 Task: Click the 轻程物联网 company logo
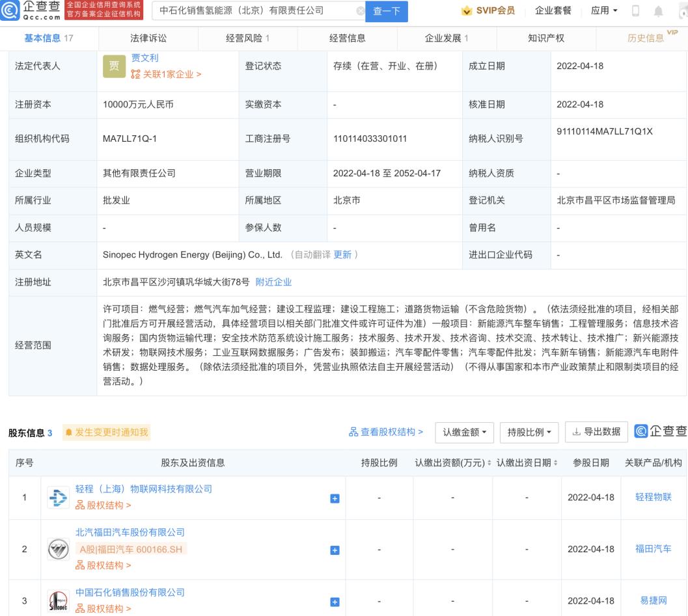58,498
